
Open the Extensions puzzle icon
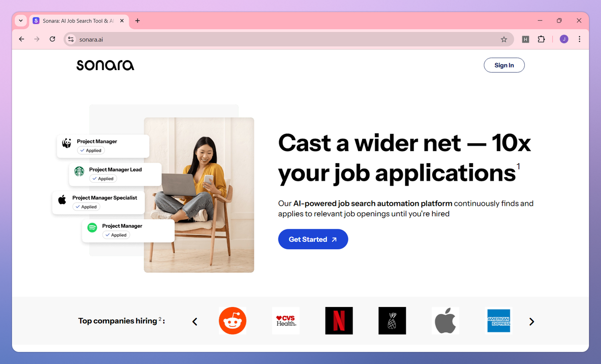coord(541,39)
